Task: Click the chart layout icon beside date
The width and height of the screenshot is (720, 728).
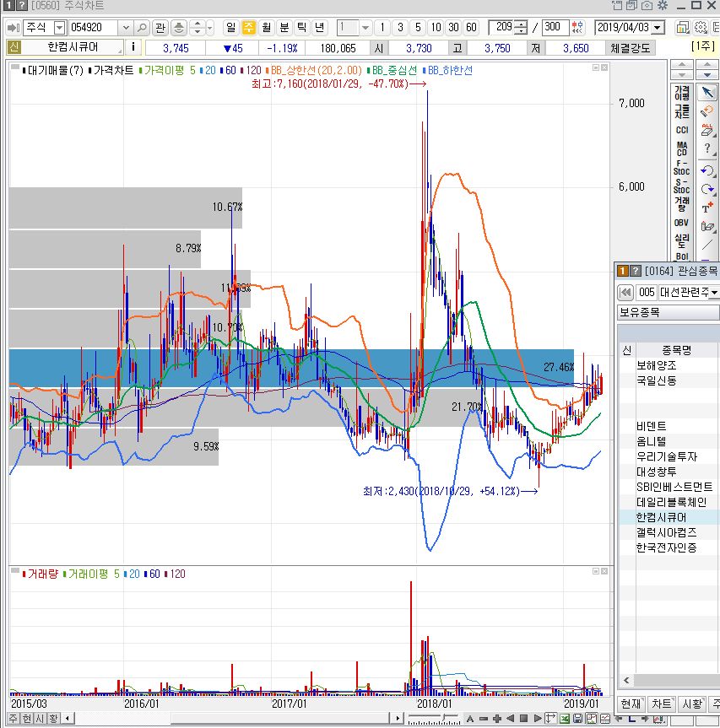Action: coord(682,28)
